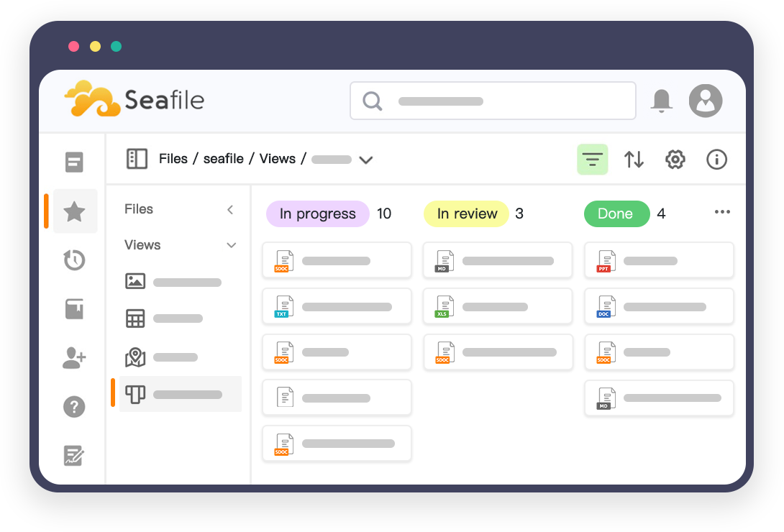Toggle the side panel icon beside Files

137,159
